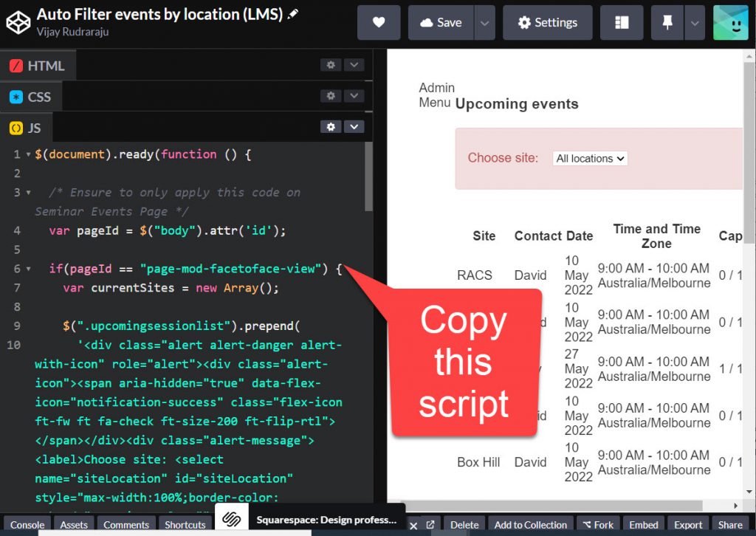This screenshot has width=756, height=536.
Task: Click the pencil icon to edit pen title
Action: [293, 15]
